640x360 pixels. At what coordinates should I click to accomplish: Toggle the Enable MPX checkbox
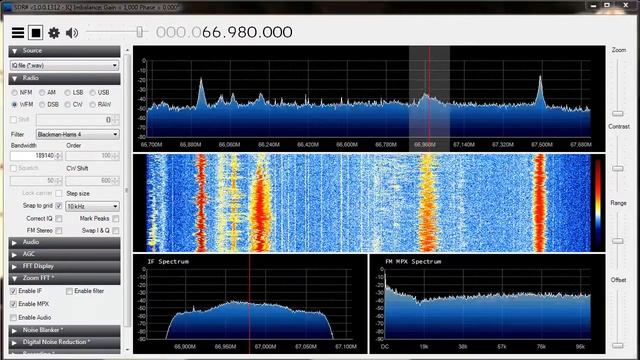13,304
